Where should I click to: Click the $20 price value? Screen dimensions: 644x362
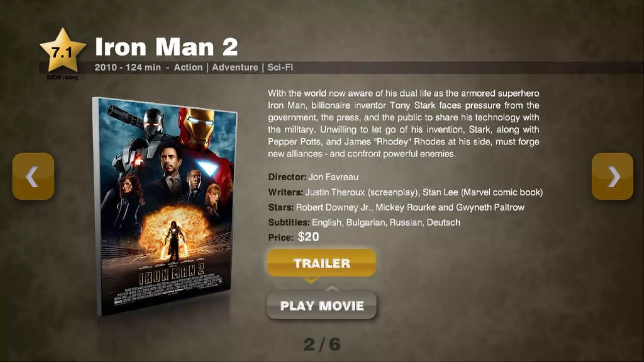coord(308,237)
